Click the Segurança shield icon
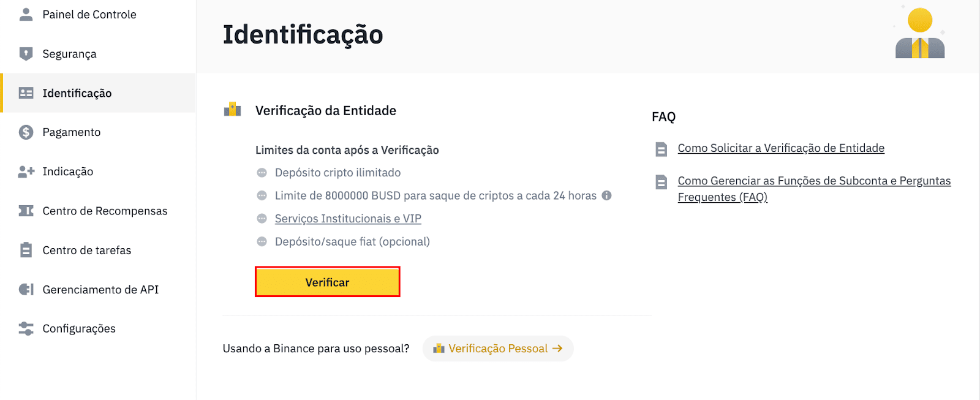 point(26,53)
